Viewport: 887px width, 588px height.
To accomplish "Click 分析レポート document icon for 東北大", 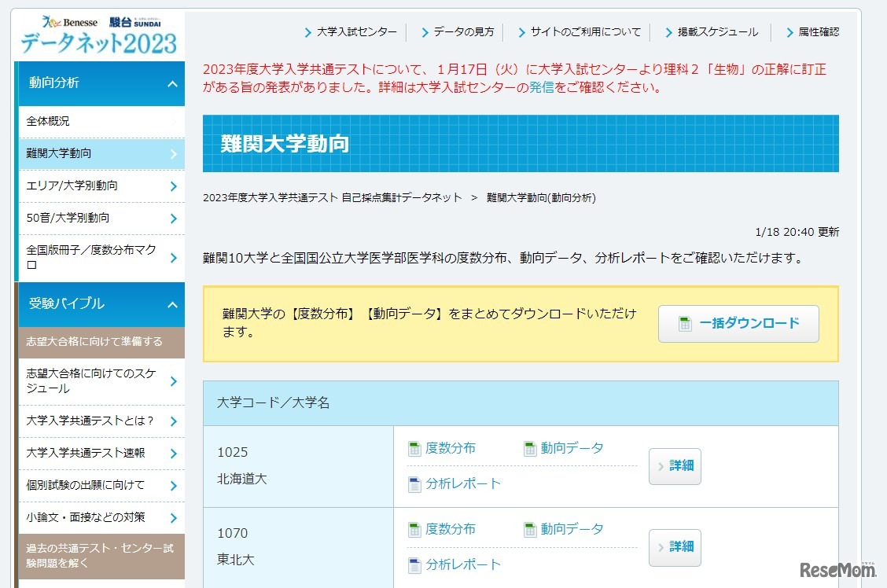I will pos(414,565).
